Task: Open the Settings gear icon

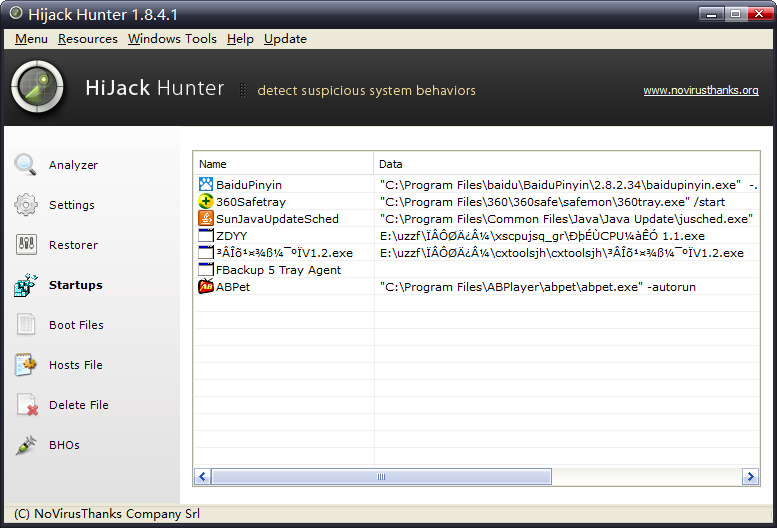Action: click(26, 205)
